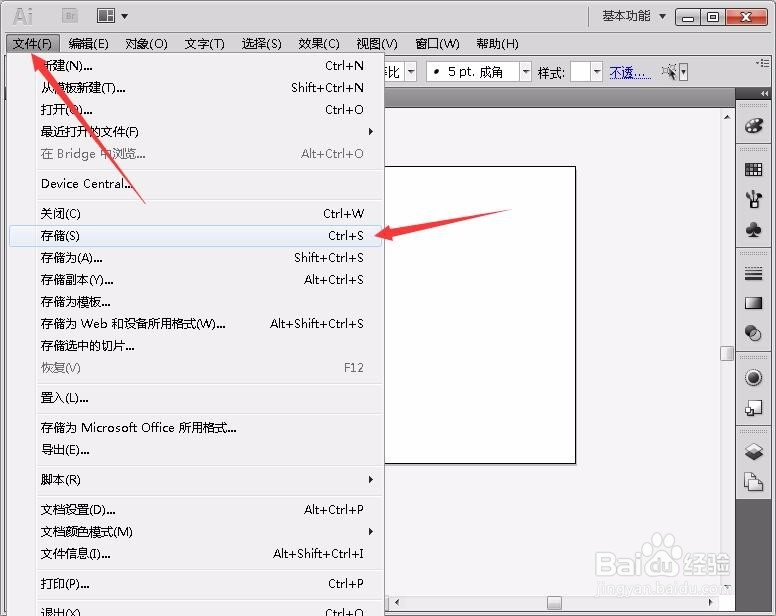Open the control bar panel menu icon
This screenshot has height=616, width=776.
pos(763,63)
